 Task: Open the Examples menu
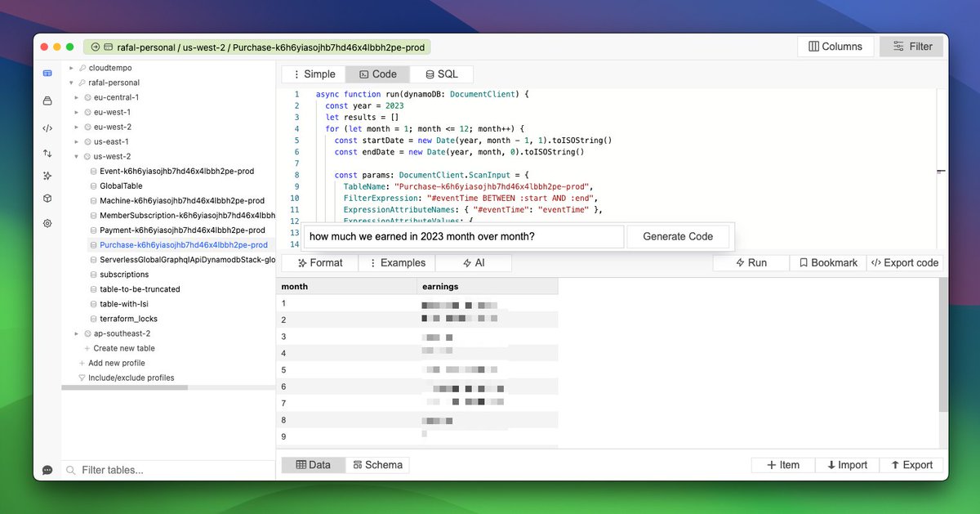click(x=397, y=263)
